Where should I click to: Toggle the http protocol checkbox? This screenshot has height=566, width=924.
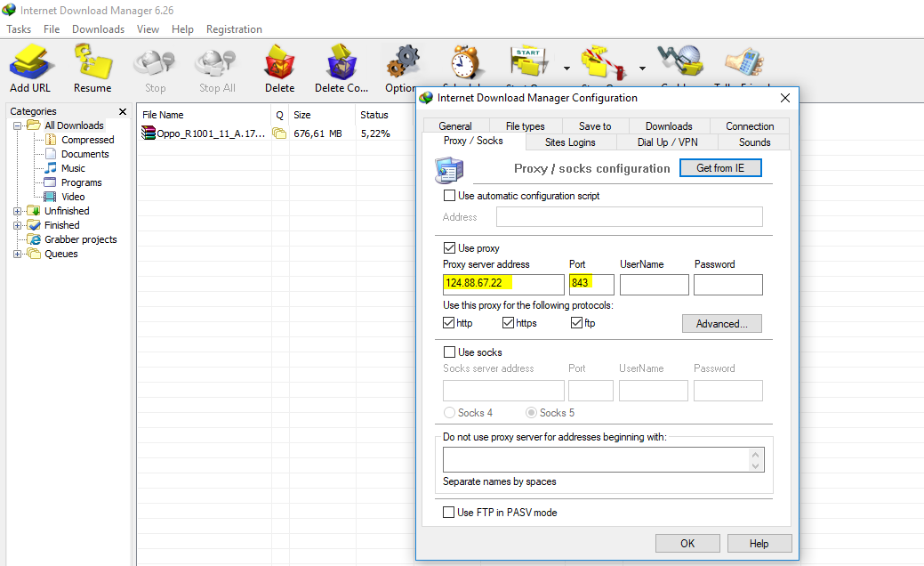click(x=448, y=322)
